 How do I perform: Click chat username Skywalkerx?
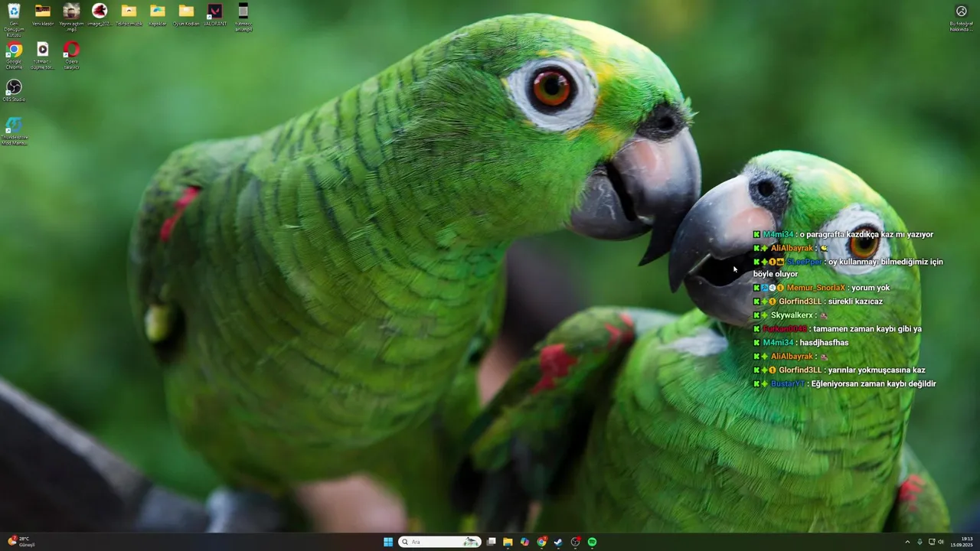[792, 315]
